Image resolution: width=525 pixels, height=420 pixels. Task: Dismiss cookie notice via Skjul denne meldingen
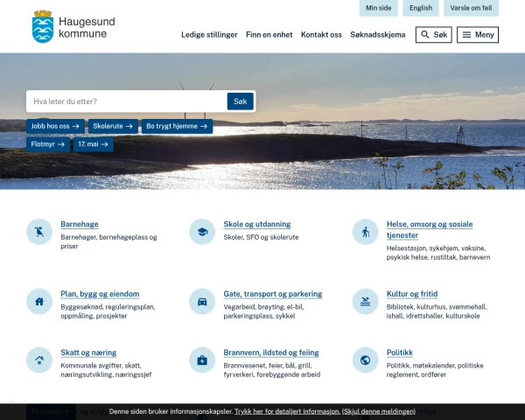379,411
